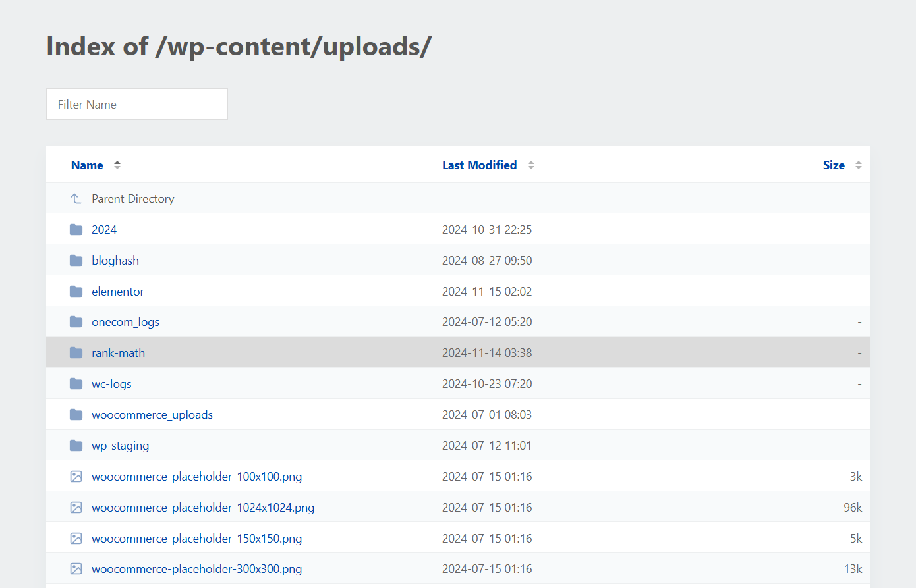
Task: Click the folder icon beside wc-logs
Action: coord(76,383)
